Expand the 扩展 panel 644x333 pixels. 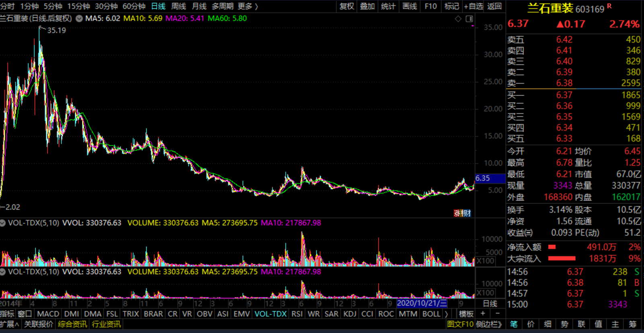click(x=10, y=324)
